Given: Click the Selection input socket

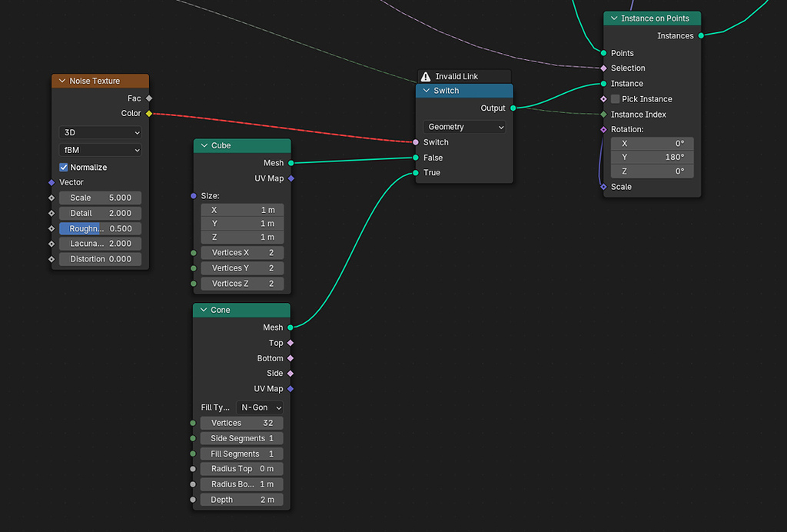Looking at the screenshot, I should pos(604,68).
